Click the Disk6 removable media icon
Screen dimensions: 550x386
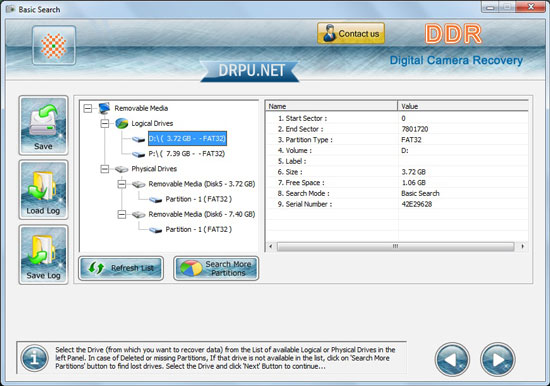(x=139, y=214)
